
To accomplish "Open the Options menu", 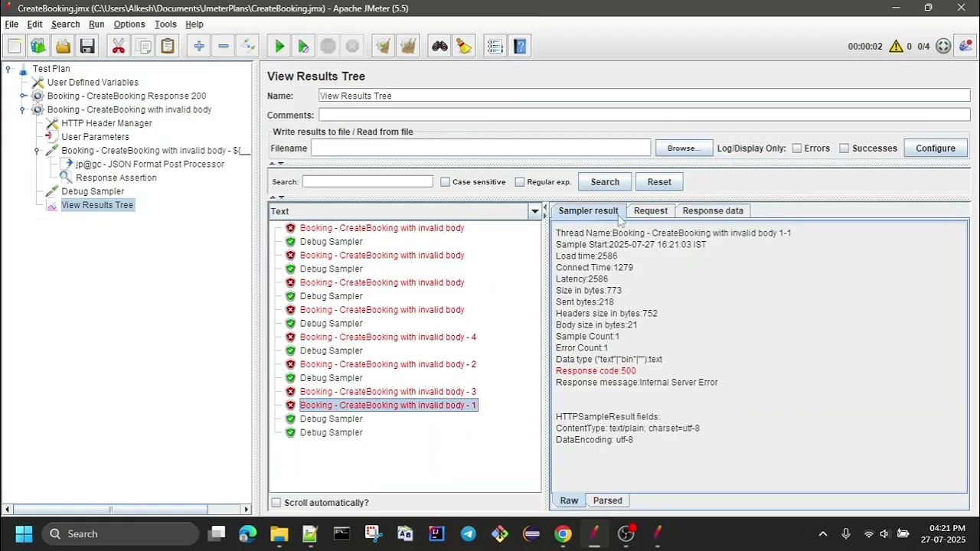I will click(129, 24).
